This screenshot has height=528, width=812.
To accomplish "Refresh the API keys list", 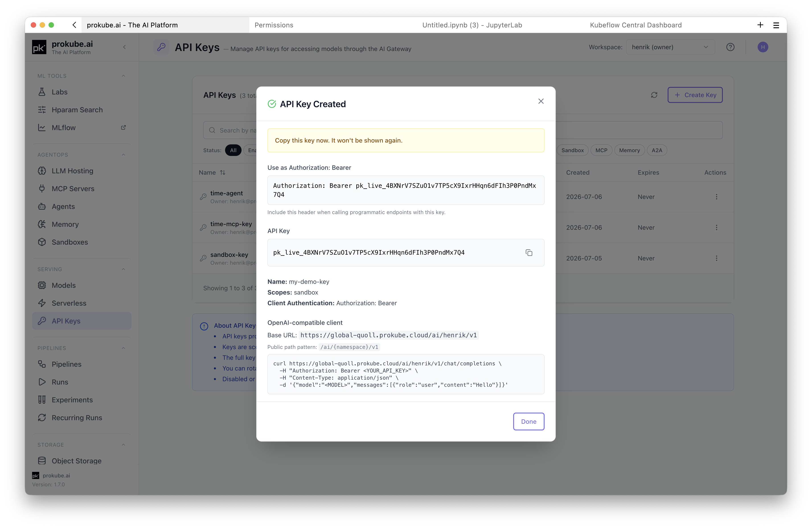I will (x=654, y=95).
